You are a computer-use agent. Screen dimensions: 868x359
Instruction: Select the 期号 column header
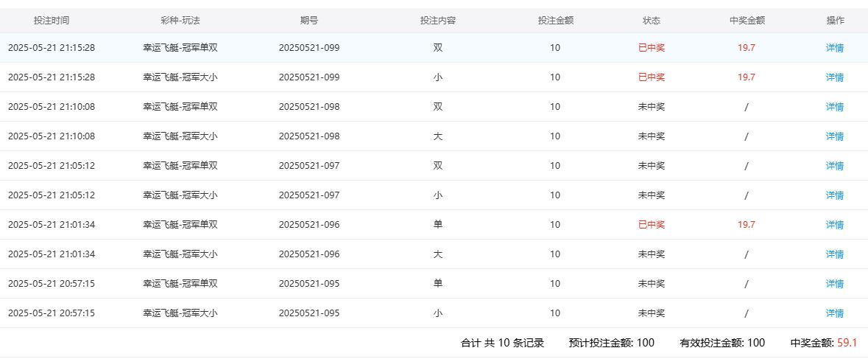click(x=309, y=21)
